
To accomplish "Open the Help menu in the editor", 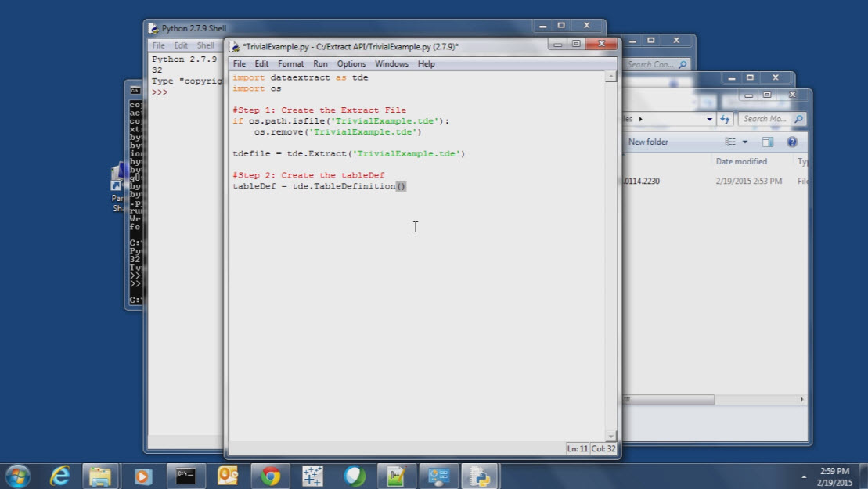I will [x=426, y=63].
